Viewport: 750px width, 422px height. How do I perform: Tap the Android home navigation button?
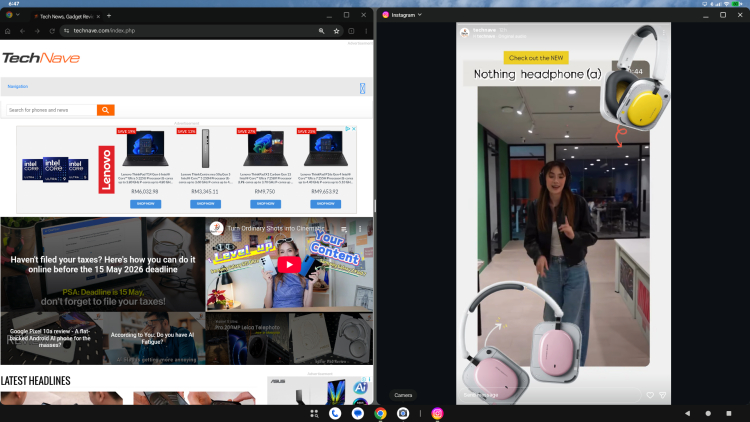(x=708, y=413)
